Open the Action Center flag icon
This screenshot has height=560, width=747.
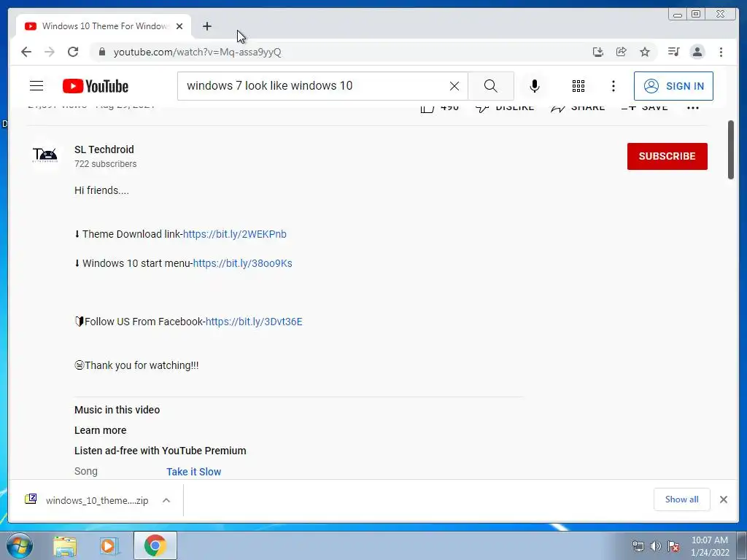pos(673,546)
